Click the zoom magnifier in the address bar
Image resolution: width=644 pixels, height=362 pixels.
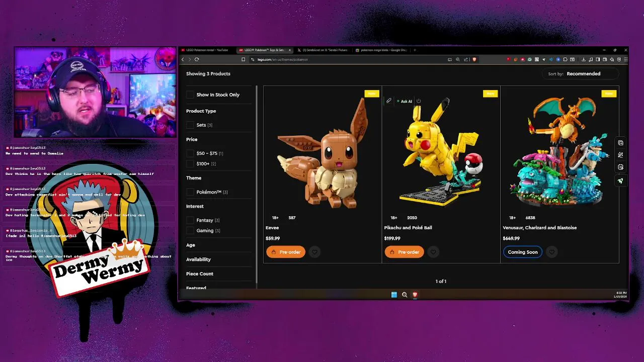click(457, 59)
